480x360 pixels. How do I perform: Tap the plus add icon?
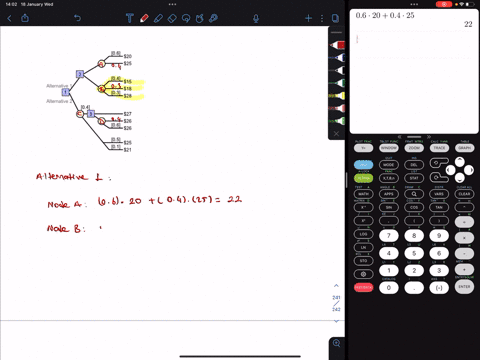pos(308,18)
